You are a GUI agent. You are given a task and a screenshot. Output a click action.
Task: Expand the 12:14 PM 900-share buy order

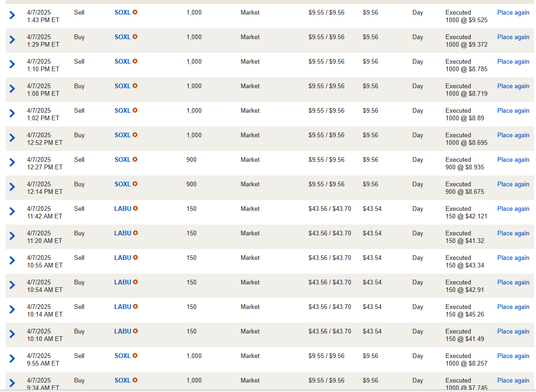click(x=12, y=187)
